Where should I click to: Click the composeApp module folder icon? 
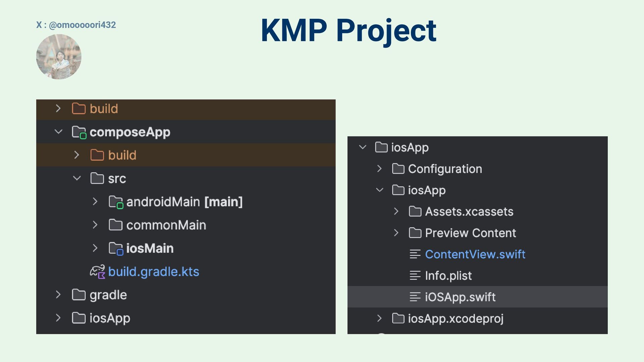point(79,132)
